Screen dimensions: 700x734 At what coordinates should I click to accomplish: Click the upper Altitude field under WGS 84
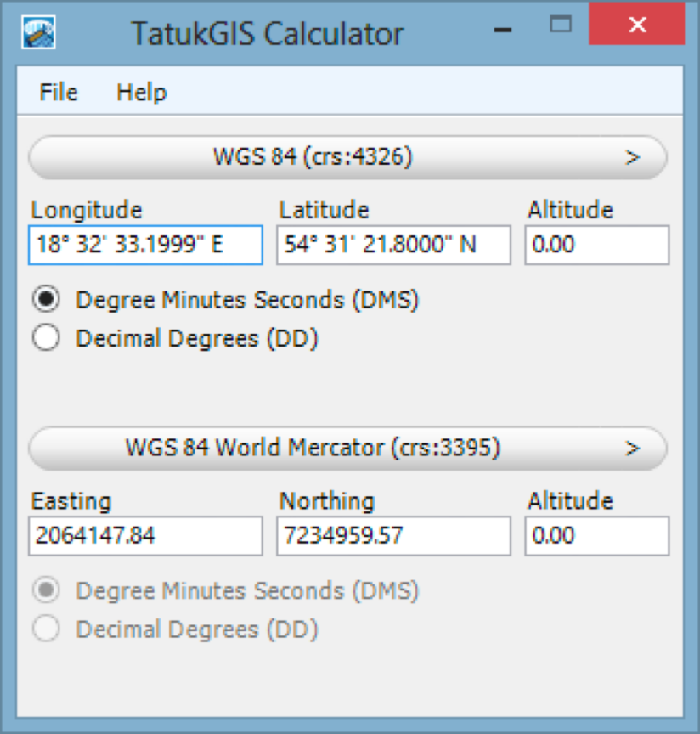point(597,245)
